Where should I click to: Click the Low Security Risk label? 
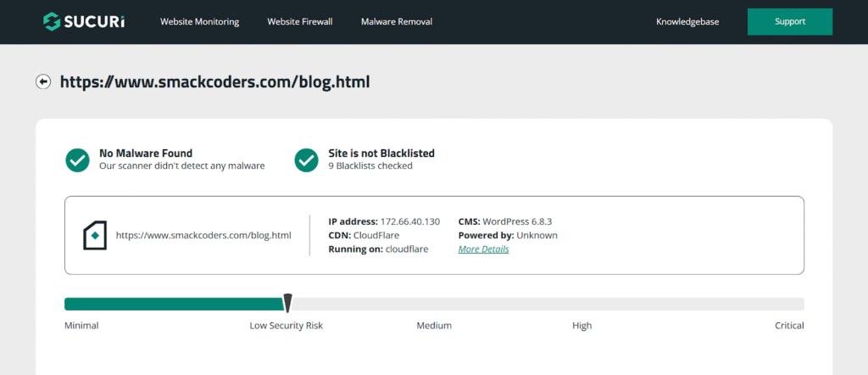point(286,326)
